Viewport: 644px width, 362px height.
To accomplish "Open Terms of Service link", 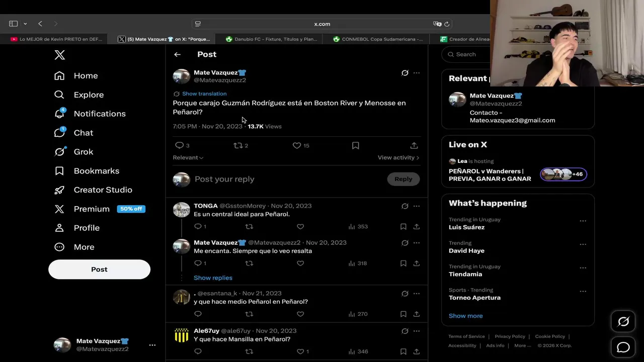I will point(466,336).
